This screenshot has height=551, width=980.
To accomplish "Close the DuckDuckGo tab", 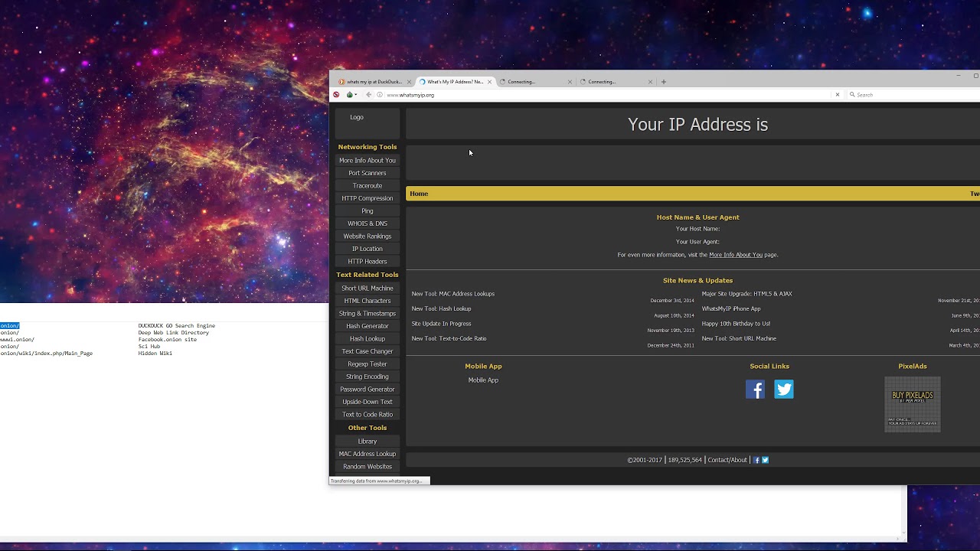I will coord(410,82).
